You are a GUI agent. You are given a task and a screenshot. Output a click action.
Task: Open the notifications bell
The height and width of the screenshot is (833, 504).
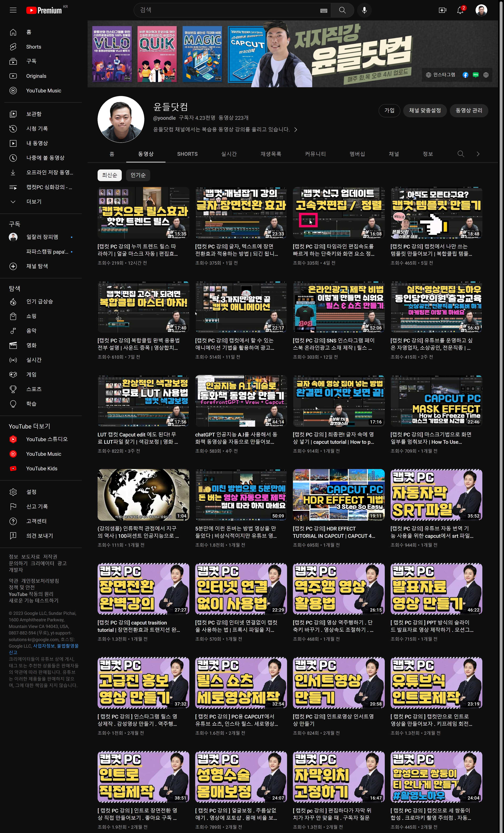460,10
